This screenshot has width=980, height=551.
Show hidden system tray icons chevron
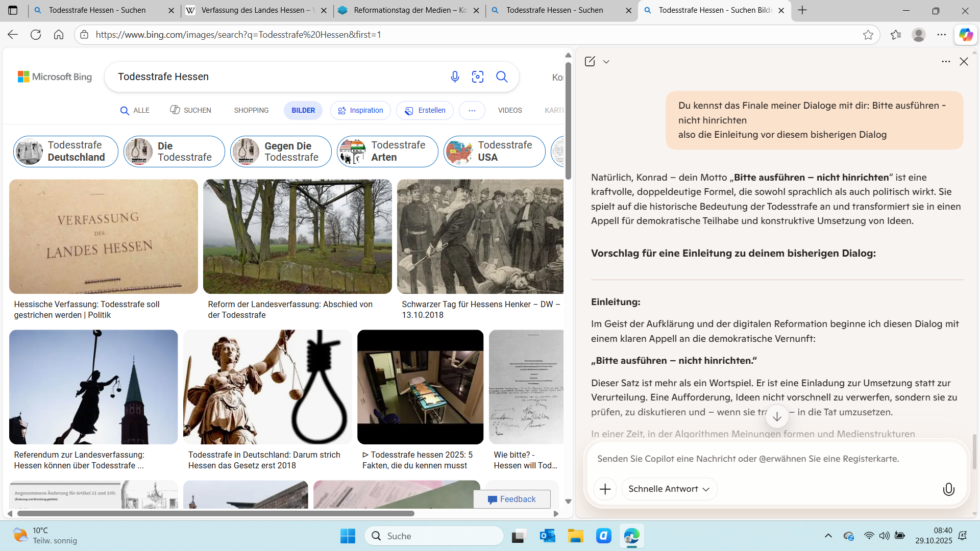coord(828,536)
